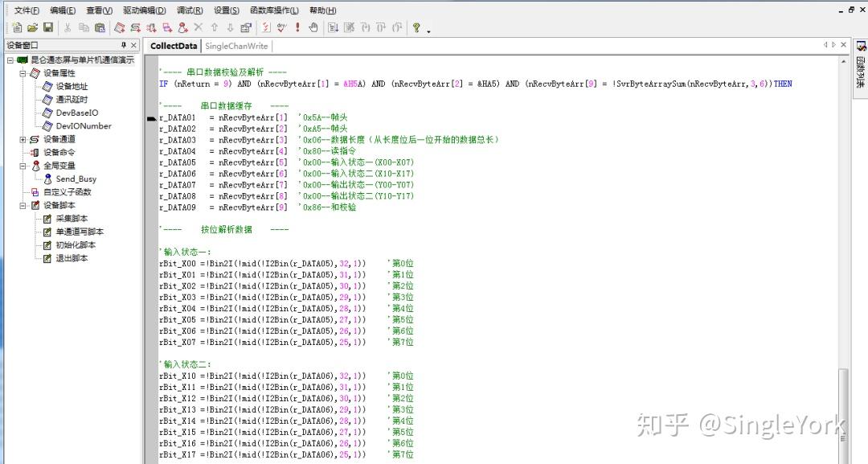Click the hand stop debugging icon
The height and width of the screenshot is (464, 868).
[x=313, y=27]
